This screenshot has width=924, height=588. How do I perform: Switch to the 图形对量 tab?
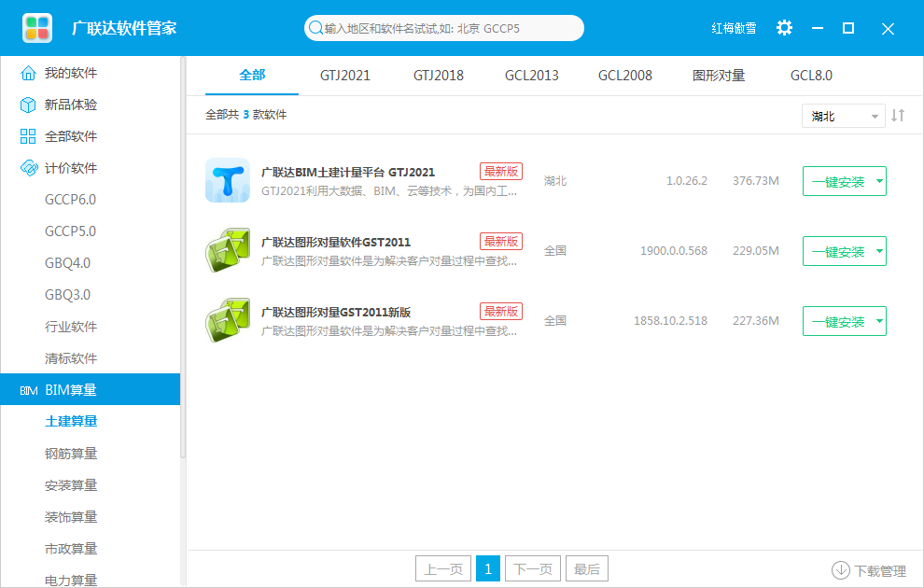coord(719,76)
